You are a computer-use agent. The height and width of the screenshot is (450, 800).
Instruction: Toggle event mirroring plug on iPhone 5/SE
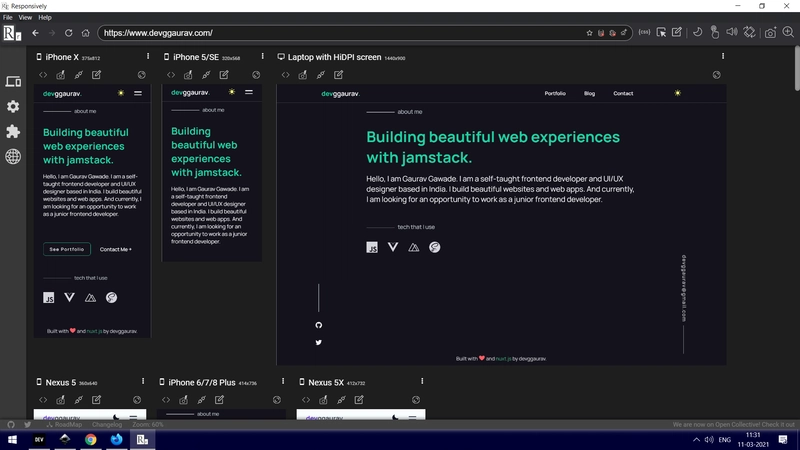(206, 75)
